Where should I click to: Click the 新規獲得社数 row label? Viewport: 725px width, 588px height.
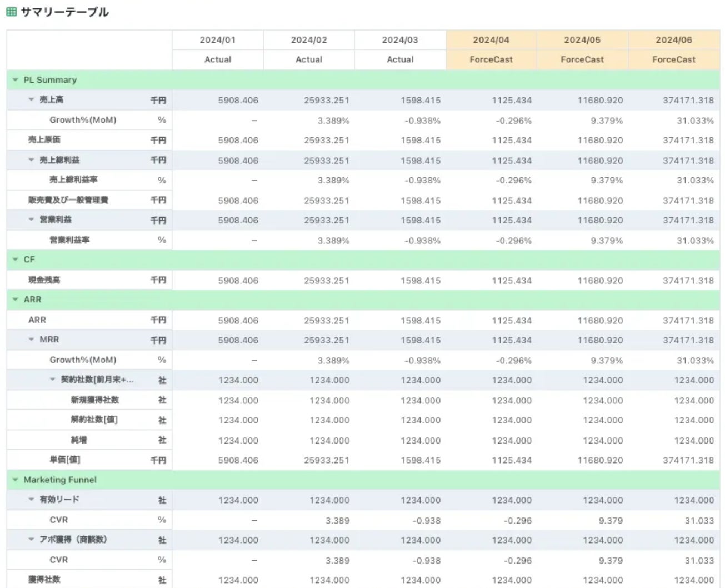pyautogui.click(x=94, y=400)
